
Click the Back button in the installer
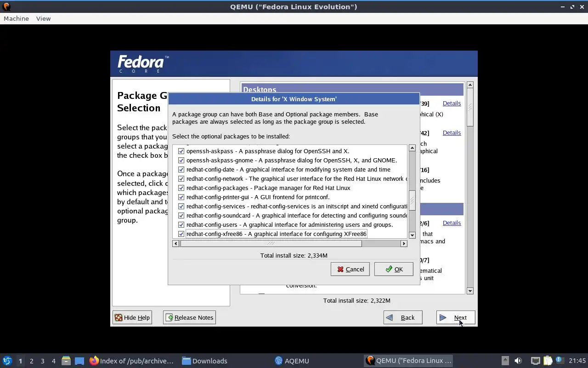point(403,317)
